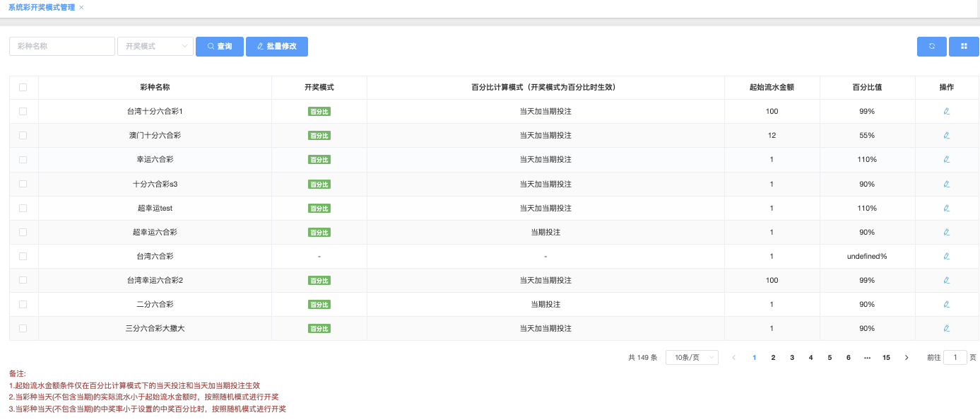This screenshot has height=420, width=980.
Task: Click edit icon for 台湾十分六合彩1 row
Action: (x=946, y=111)
